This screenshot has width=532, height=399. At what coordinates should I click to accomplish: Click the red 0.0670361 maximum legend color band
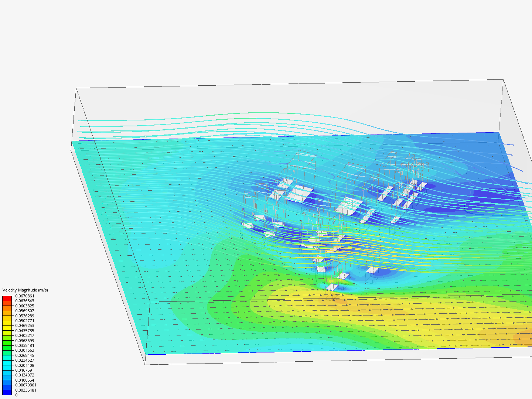click(x=6, y=298)
